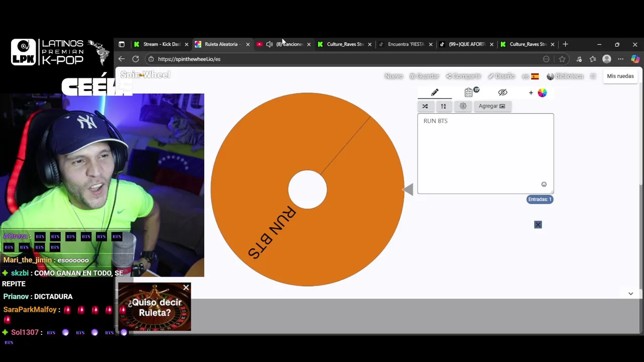644x362 pixels.
Task: Add page to favorites star
Action: click(x=562, y=59)
